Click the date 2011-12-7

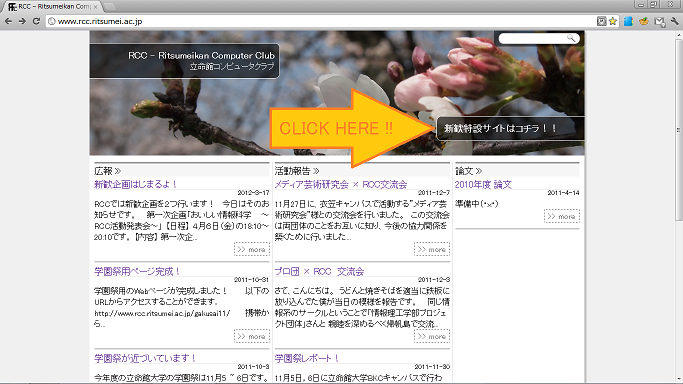tap(434, 192)
